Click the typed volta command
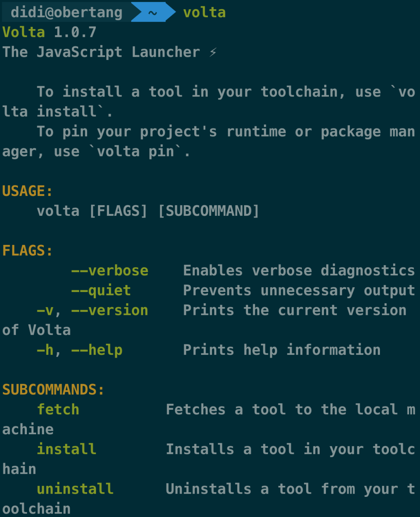Screen dimensions: 420x517 [x=205, y=12]
